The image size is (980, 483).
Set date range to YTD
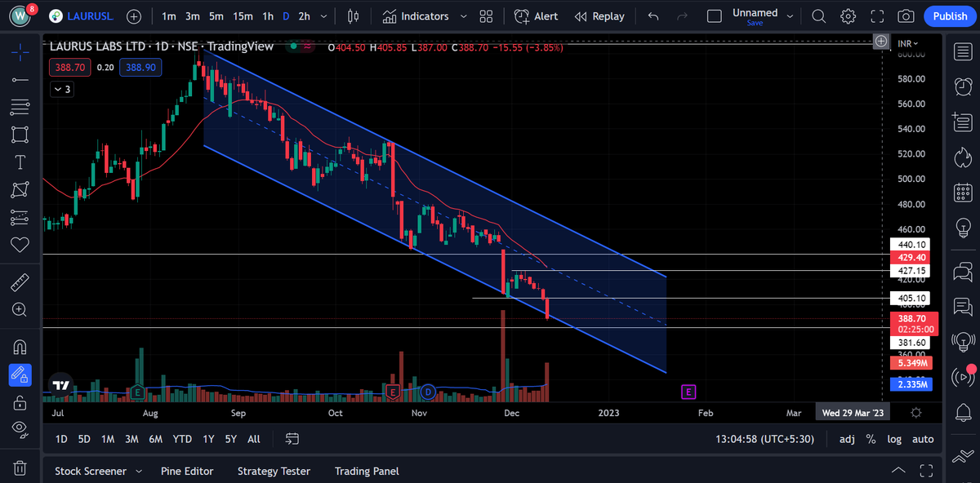(182, 439)
